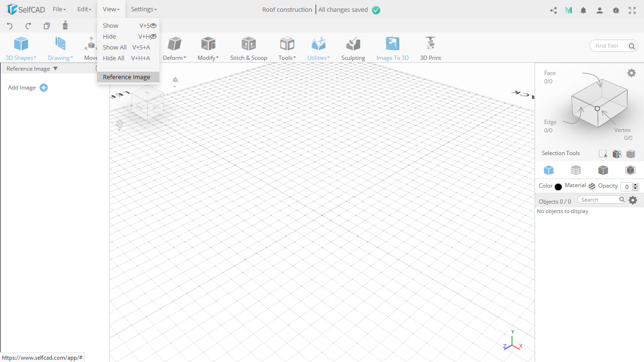644x362 pixels.
Task: Expand the Tools dropdown label
Action: (287, 58)
